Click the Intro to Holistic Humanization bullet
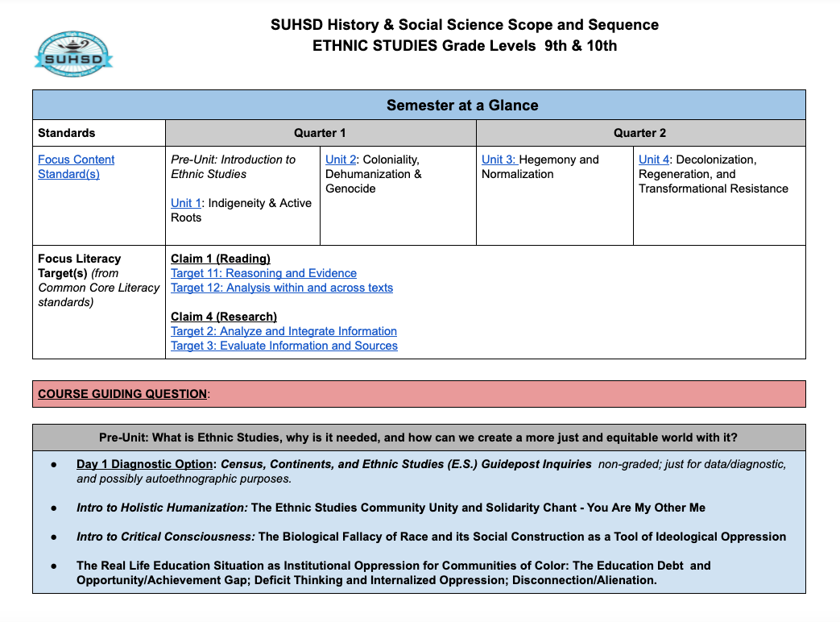 [162, 508]
